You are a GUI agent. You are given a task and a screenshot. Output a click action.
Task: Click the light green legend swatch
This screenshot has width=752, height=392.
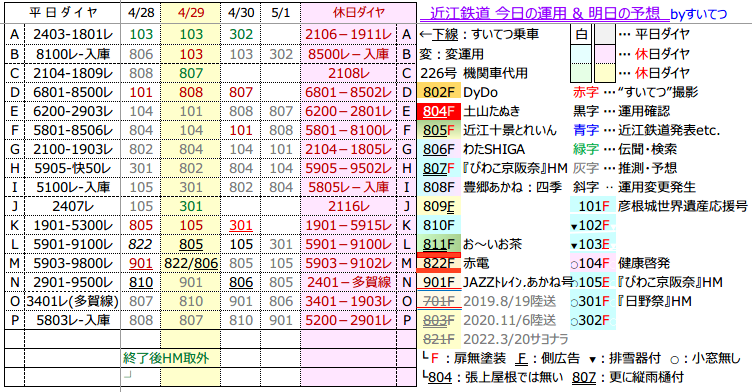581,73
